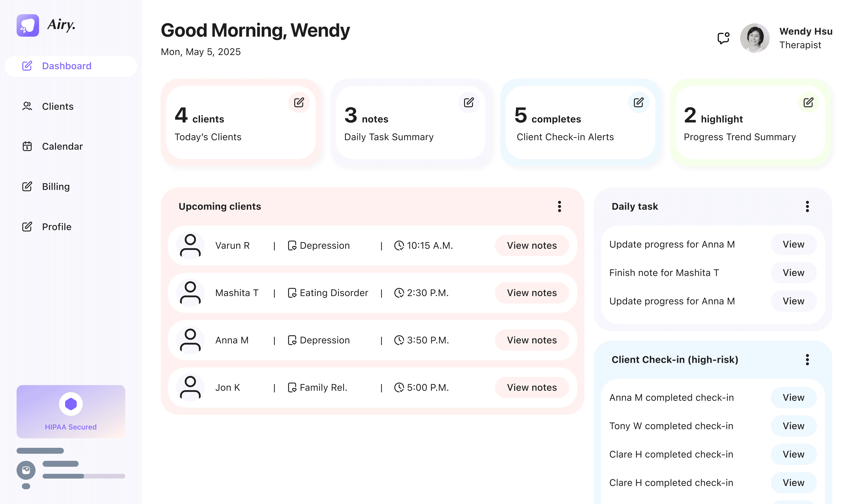View Finish note for Mashita T task
The image size is (852, 504).
(793, 272)
